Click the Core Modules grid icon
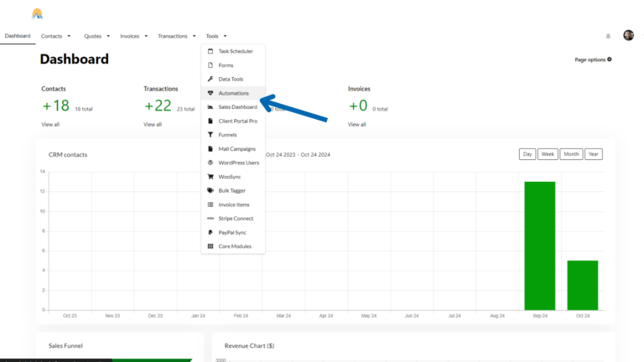 tap(210, 246)
